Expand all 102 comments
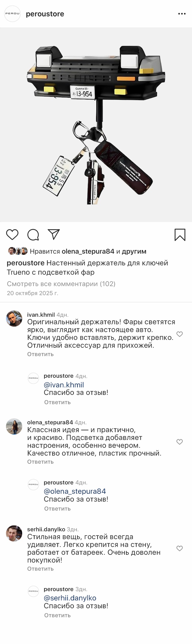This screenshot has height=644, width=192. coord(61,284)
